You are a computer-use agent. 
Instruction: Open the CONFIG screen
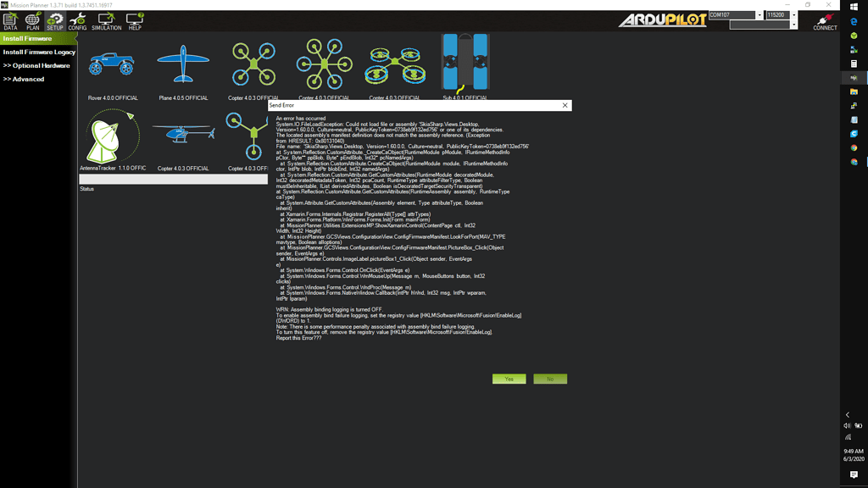point(78,20)
